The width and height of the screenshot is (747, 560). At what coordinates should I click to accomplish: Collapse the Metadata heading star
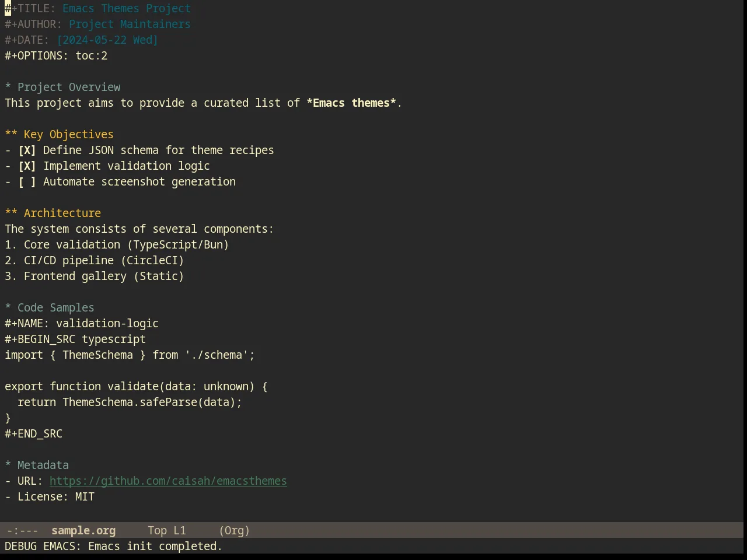pos(8,466)
